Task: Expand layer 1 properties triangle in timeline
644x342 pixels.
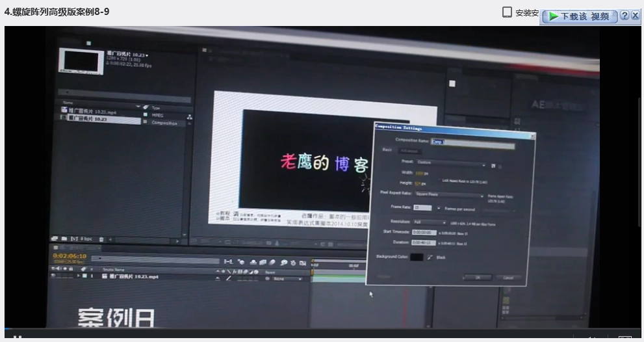Action: tap(79, 276)
